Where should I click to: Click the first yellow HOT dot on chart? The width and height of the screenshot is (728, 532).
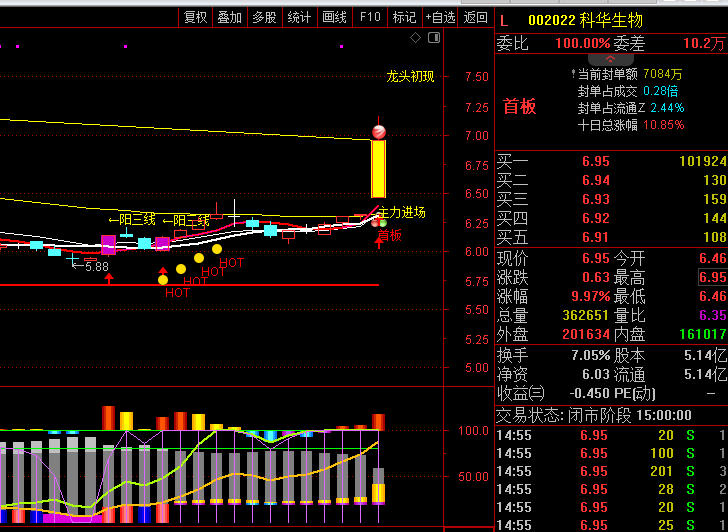tap(163, 280)
